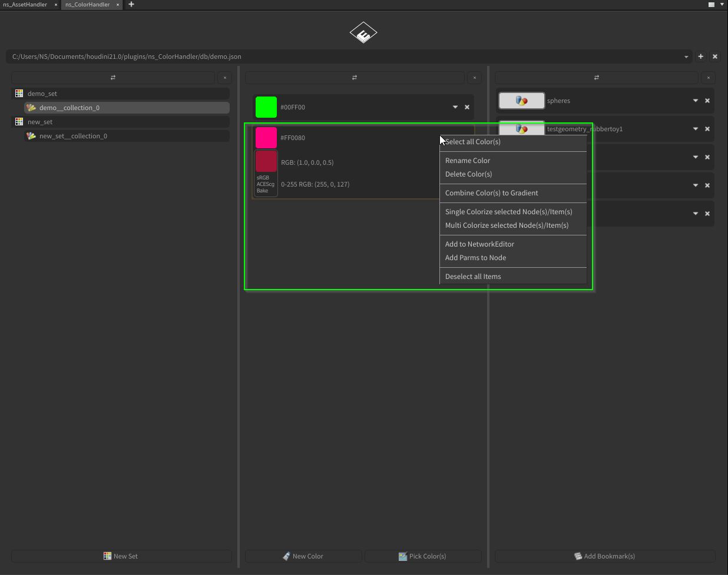Expand the #00FF00 color dropdown arrow
This screenshot has width=728, height=575.
click(x=455, y=107)
